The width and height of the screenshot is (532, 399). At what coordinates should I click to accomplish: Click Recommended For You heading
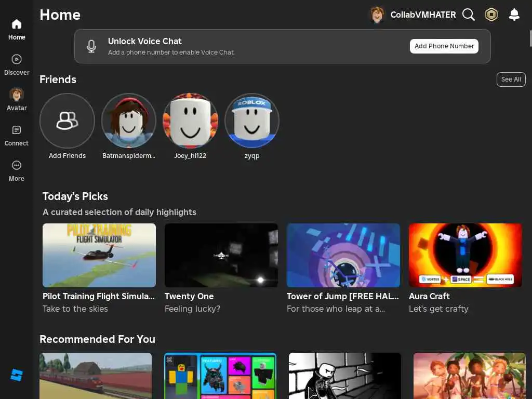coord(97,339)
